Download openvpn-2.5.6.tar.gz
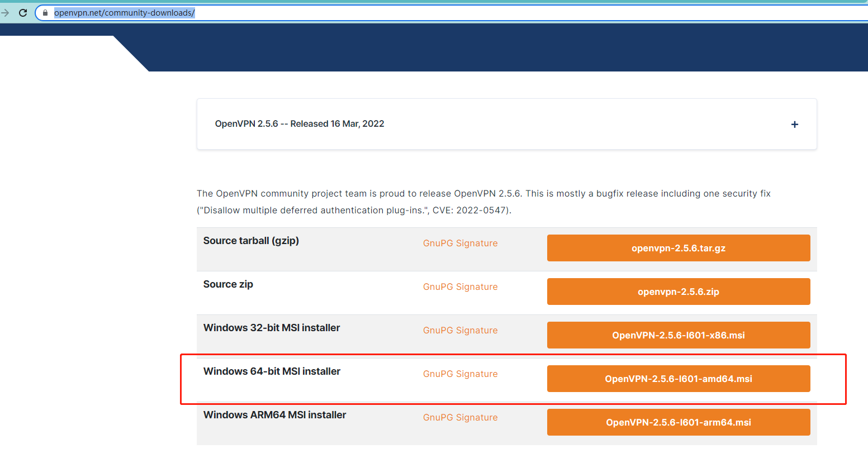Image resolution: width=868 pixels, height=468 pixels. coord(679,248)
